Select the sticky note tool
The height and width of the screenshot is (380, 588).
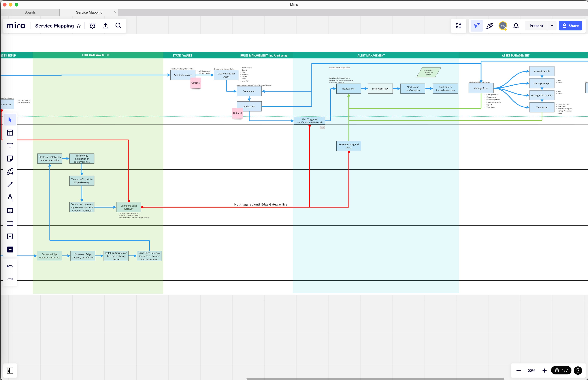click(x=10, y=159)
